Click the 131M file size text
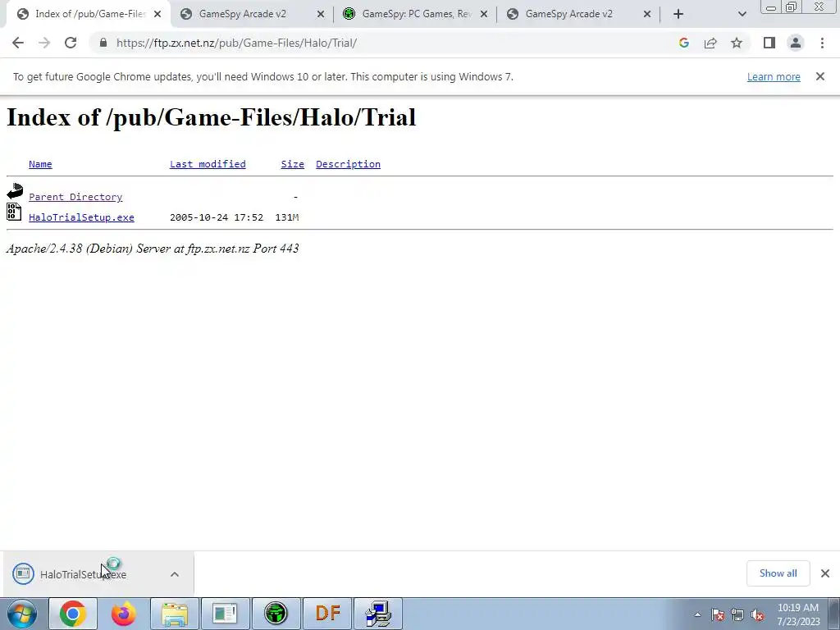 [286, 217]
